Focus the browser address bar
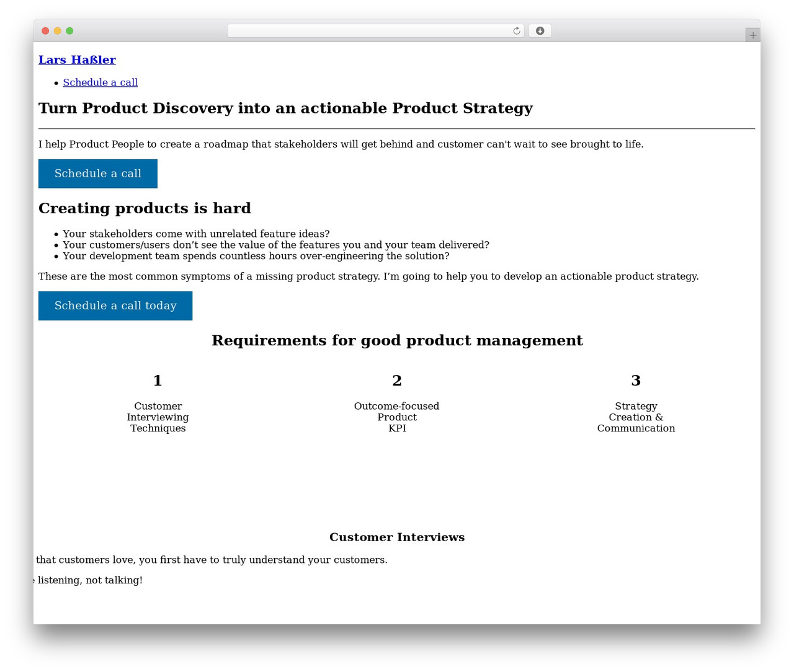 tap(375, 31)
